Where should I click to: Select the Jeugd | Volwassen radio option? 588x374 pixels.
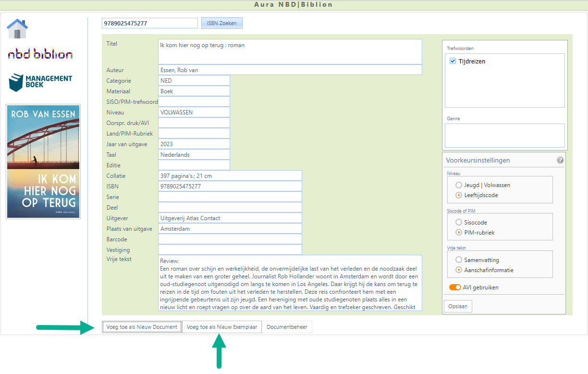click(x=458, y=185)
